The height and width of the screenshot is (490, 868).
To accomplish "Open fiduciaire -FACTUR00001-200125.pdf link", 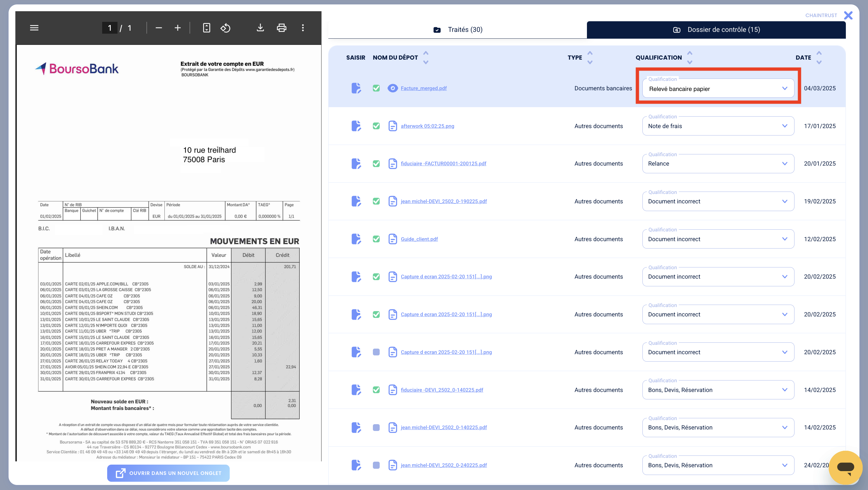I will [443, 164].
